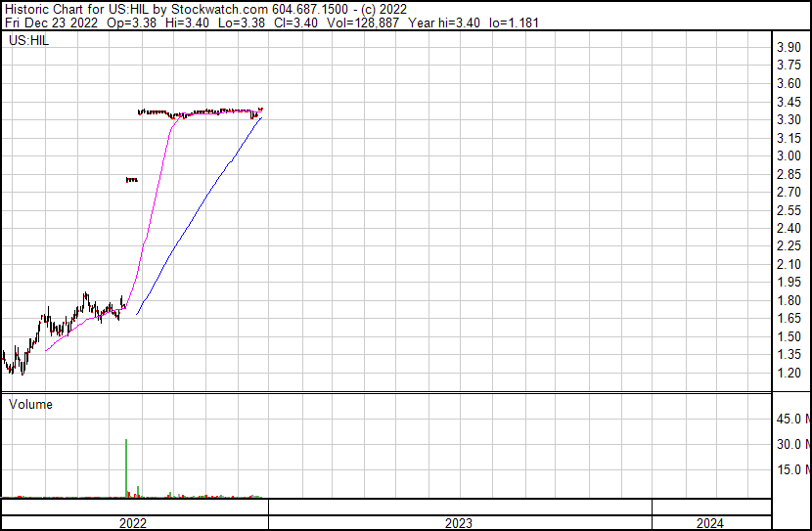Click the Volume panel label
This screenshot has width=812, height=531.
30,404
